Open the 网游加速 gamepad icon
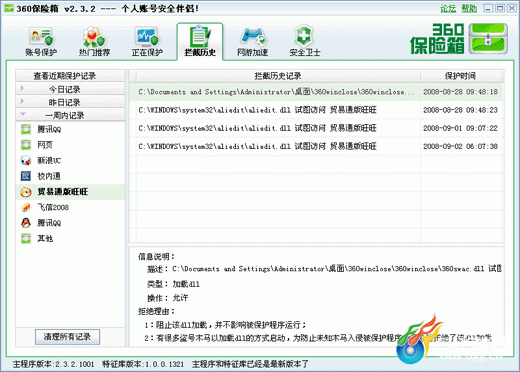This screenshot has width=520, height=372. click(253, 37)
